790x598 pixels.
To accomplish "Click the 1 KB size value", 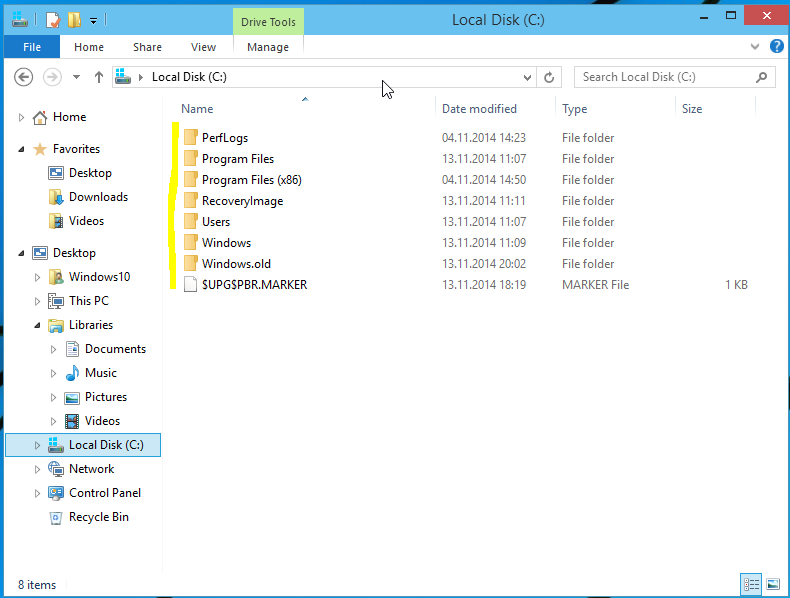I will [736, 285].
